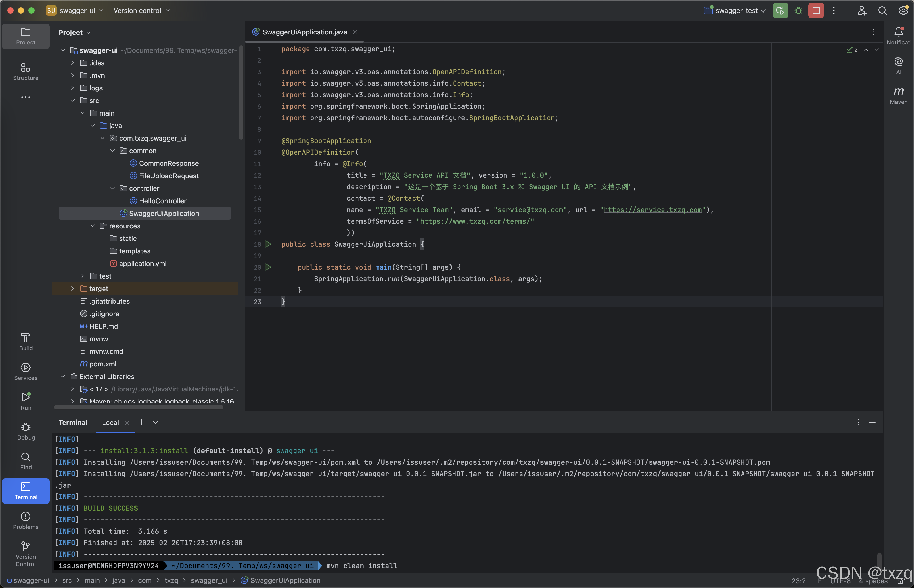Toggle the Terminal tool window button

pyautogui.click(x=26, y=491)
